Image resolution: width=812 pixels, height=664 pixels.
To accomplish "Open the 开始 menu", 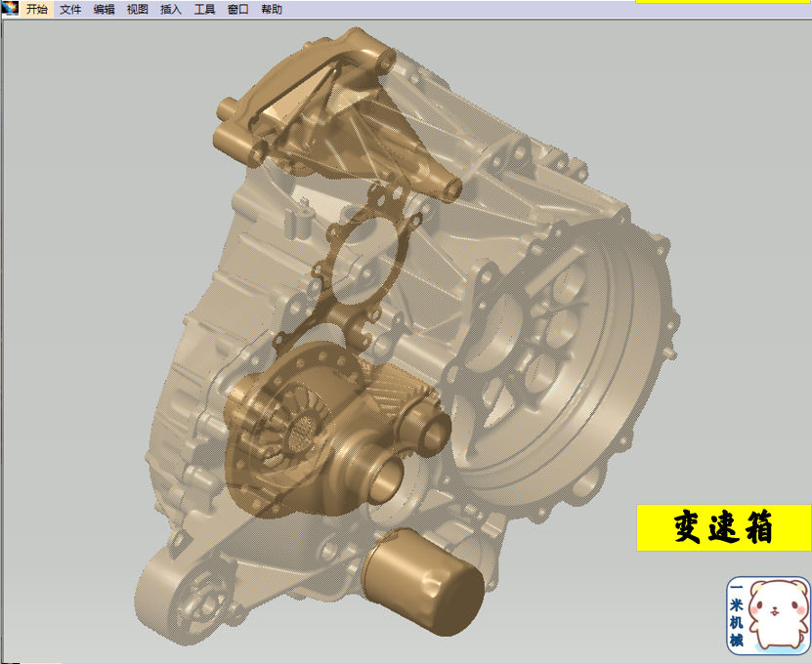I will 37,9.
